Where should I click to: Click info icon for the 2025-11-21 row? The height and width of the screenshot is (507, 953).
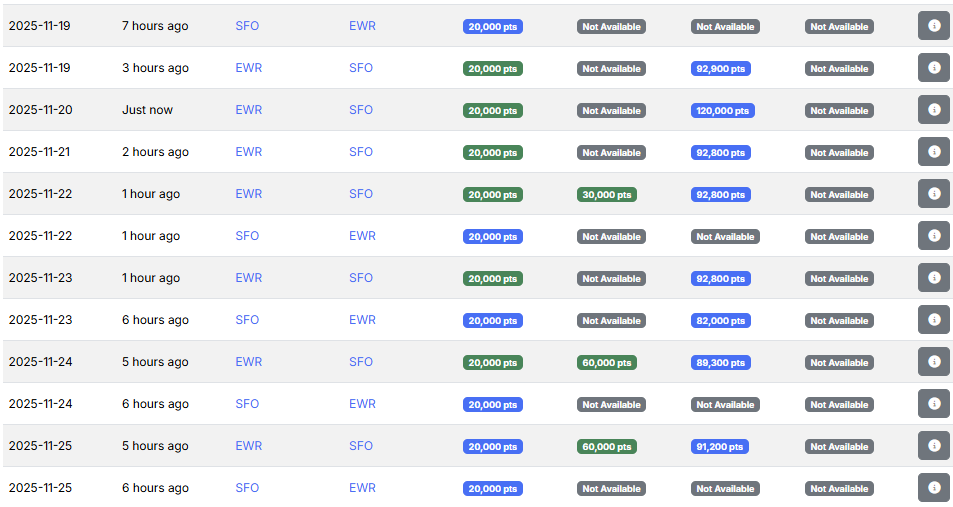point(933,152)
